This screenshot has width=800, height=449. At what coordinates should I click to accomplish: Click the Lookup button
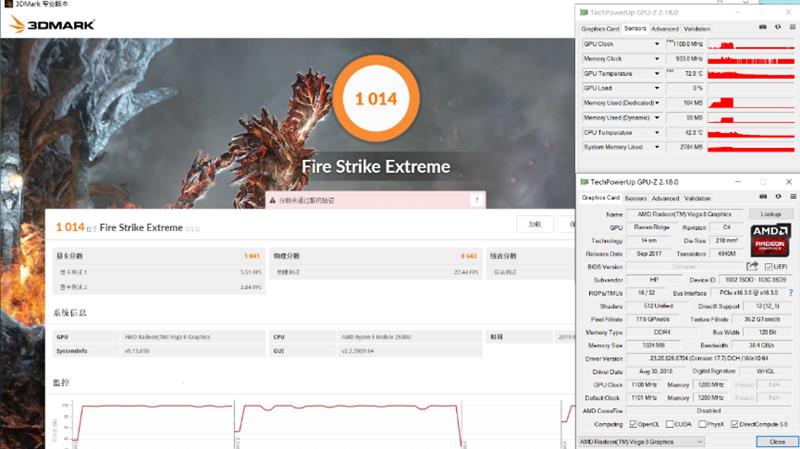770,214
